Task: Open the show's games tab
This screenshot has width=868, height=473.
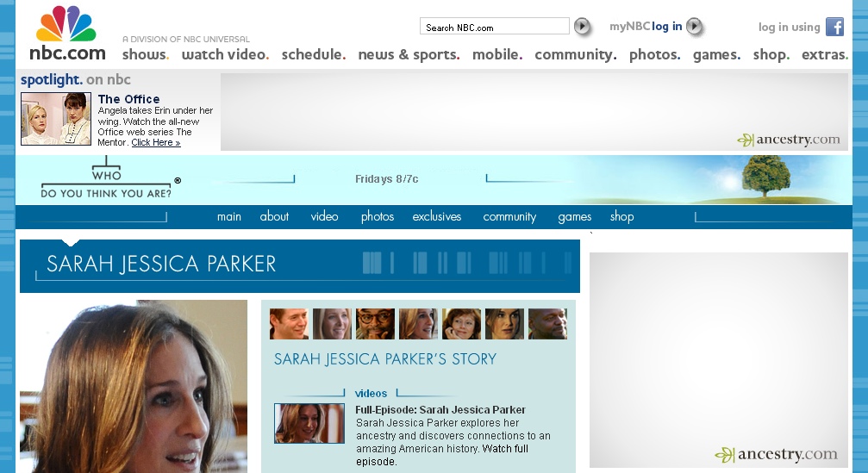Action: point(575,217)
